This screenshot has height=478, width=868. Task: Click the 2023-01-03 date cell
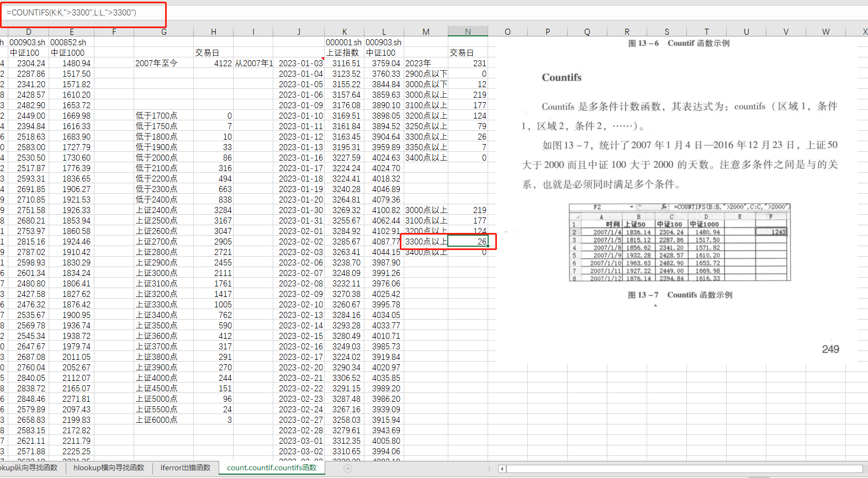pyautogui.click(x=299, y=63)
